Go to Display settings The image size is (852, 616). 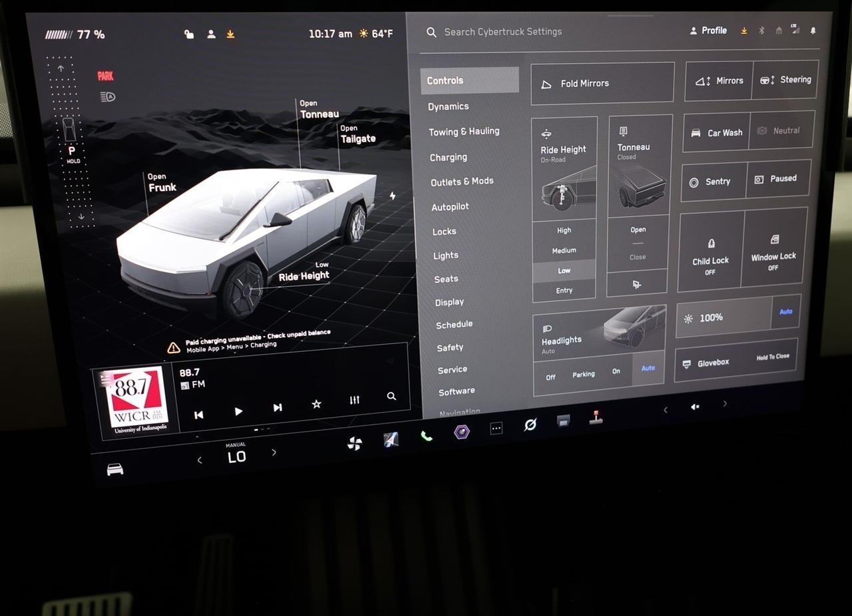click(449, 302)
